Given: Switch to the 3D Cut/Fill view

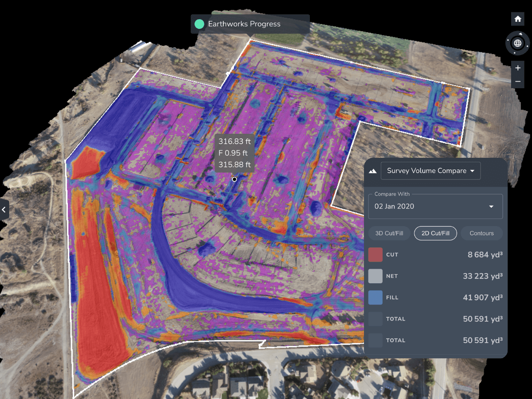Looking at the screenshot, I should 389,233.
